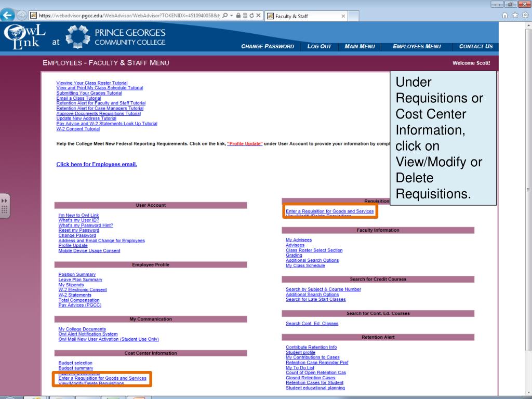This screenshot has width=532, height=399.
Task: Open the address bar dropdown arrow
Action: (x=231, y=16)
